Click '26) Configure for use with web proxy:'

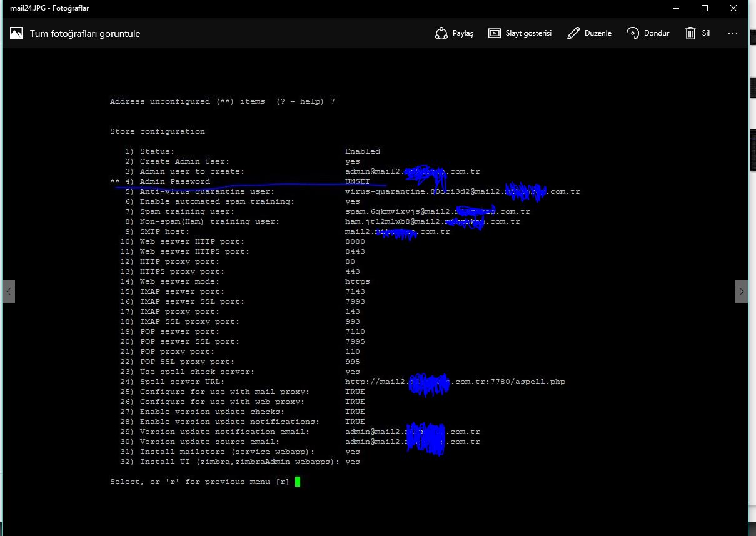click(213, 402)
